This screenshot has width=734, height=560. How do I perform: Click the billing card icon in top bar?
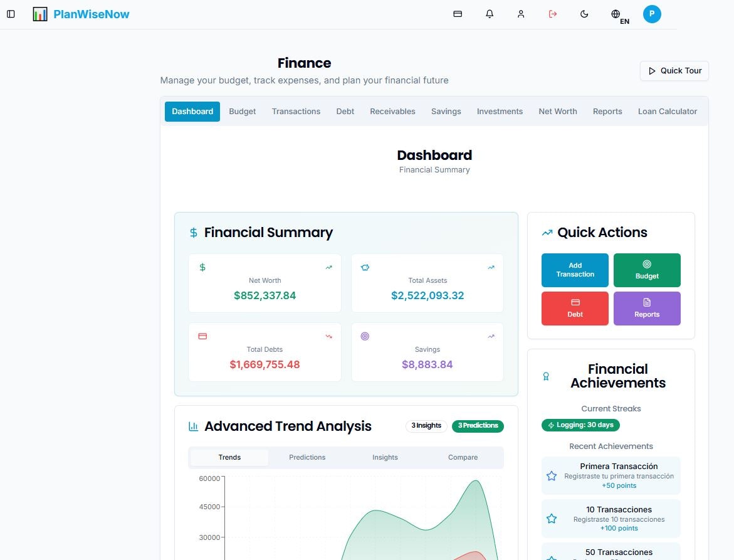click(x=458, y=14)
